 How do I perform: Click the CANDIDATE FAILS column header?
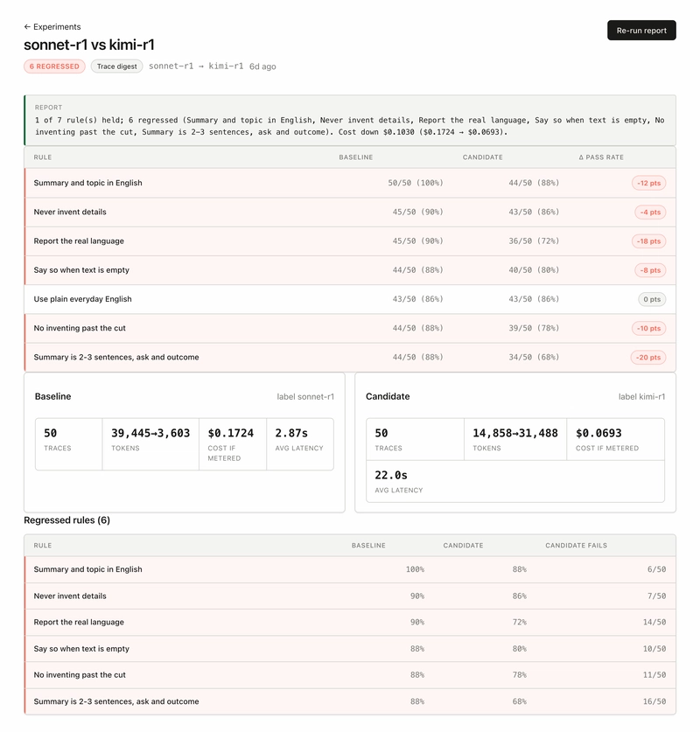576,545
